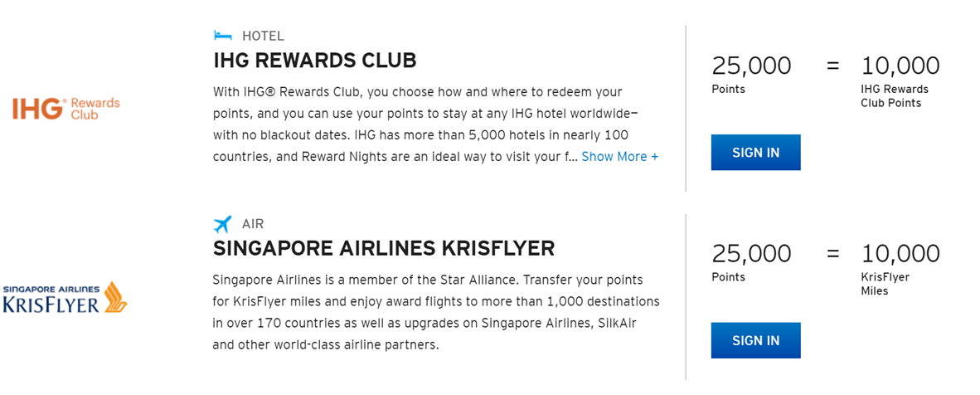
Task: Select the AIR category label
Action: click(x=253, y=224)
